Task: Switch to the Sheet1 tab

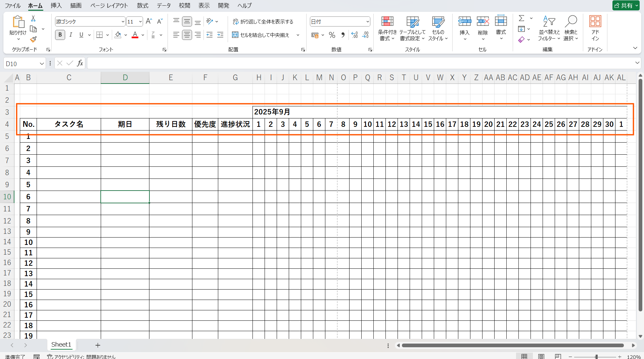Action: 61,345
